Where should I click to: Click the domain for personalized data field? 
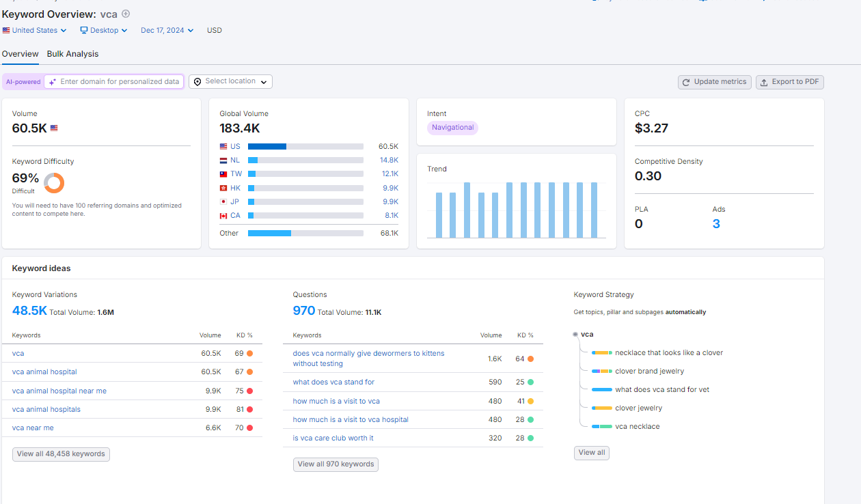click(x=114, y=81)
